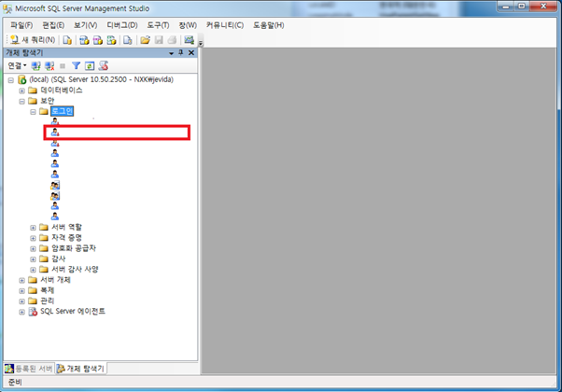Select the 복제 tree label
The image size is (562, 392).
47,290
